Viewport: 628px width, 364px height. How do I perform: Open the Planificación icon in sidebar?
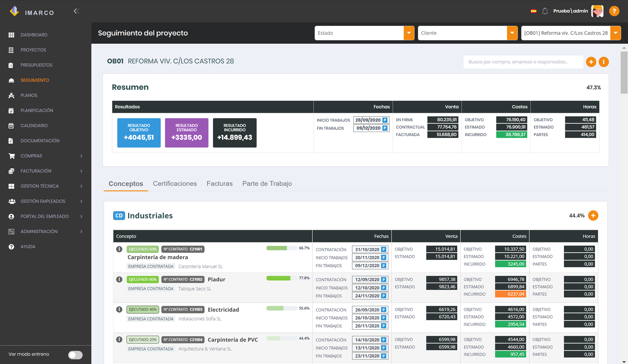(11, 110)
